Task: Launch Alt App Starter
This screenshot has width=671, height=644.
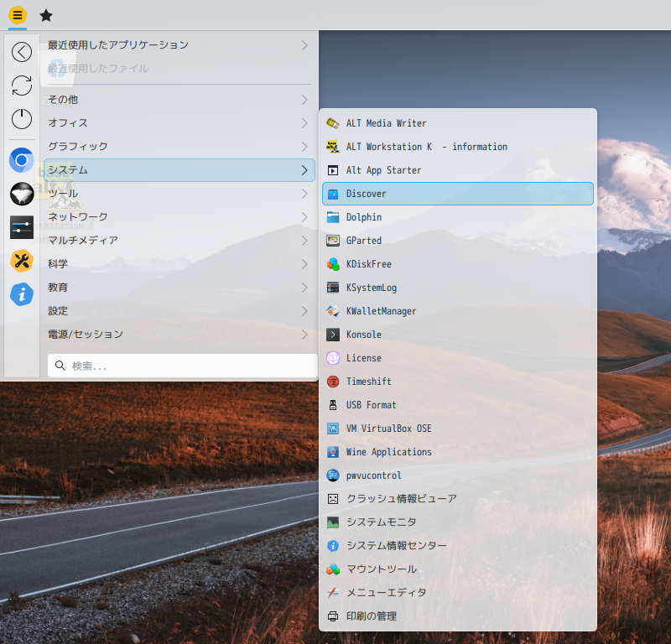Action: (x=458, y=170)
